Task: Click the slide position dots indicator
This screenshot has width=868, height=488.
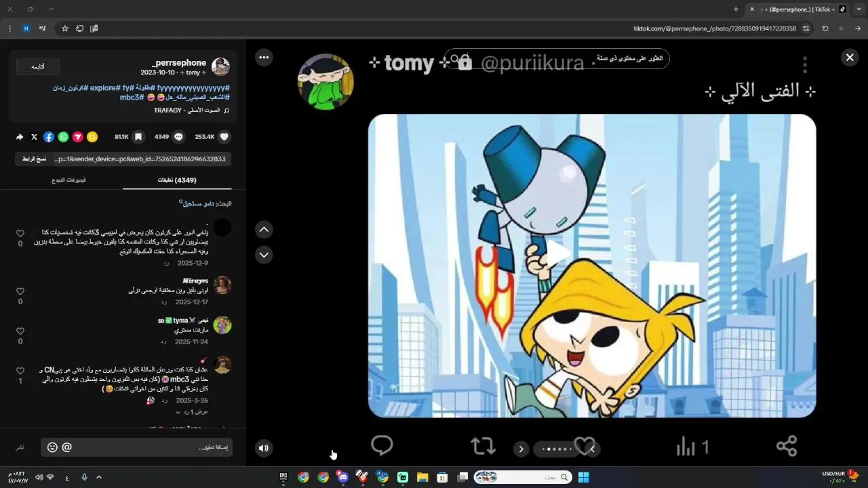Action: [x=557, y=449]
